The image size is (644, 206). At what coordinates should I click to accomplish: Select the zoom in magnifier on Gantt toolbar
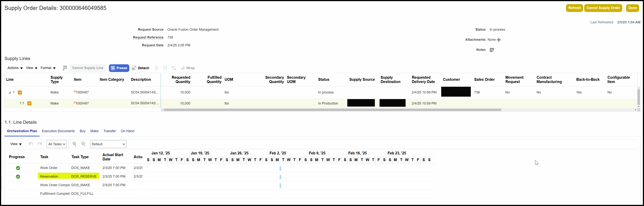74,144
